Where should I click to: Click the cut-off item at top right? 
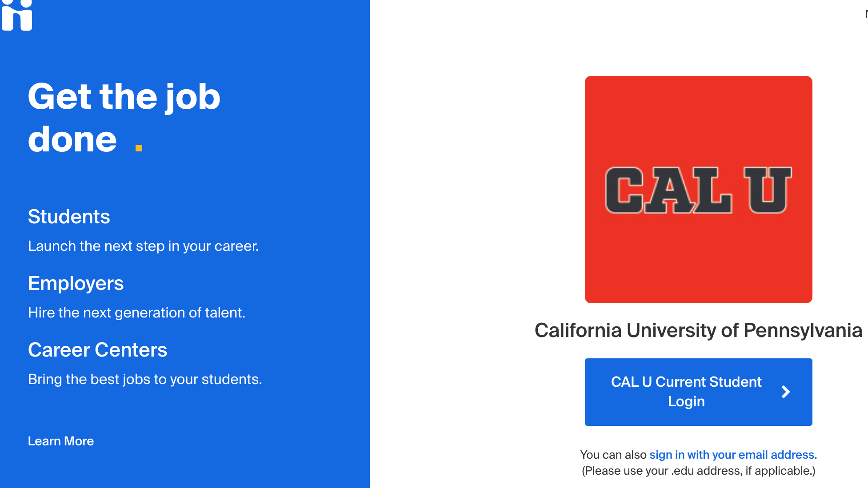pos(866,14)
